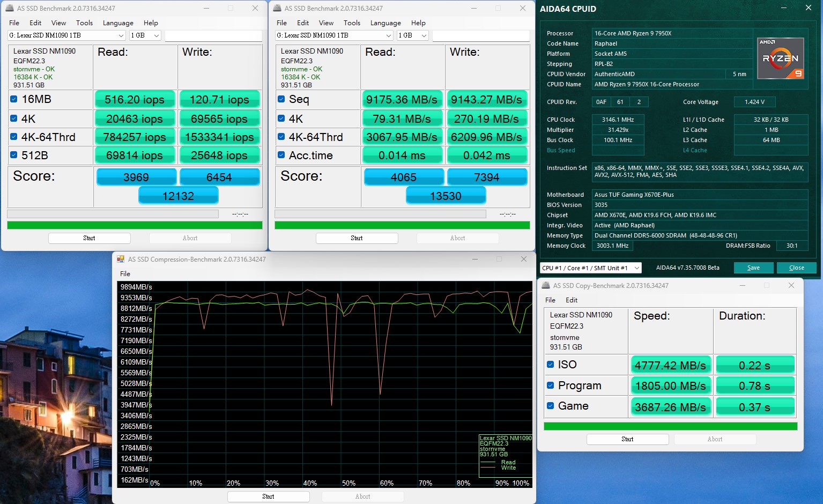This screenshot has width=823, height=504.
Task: Open 1 GB size dropdown in left window
Action: pyautogui.click(x=145, y=35)
